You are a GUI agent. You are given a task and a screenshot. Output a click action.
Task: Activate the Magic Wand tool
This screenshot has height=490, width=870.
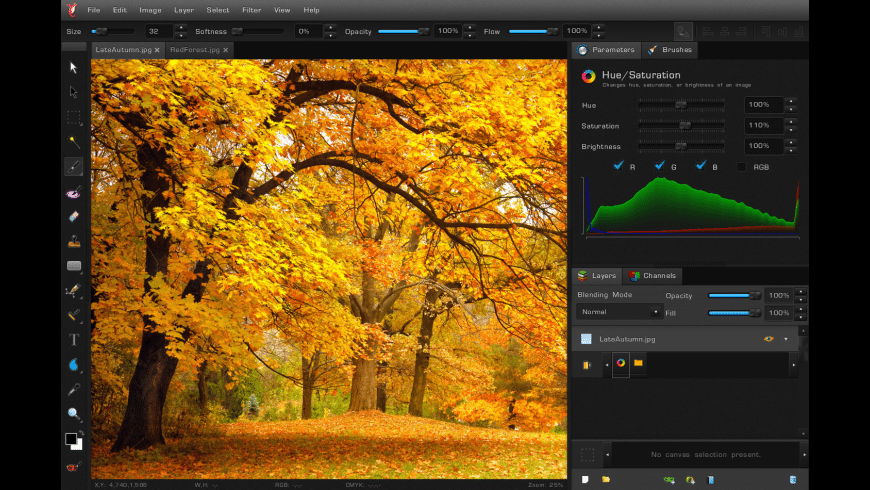(x=74, y=142)
